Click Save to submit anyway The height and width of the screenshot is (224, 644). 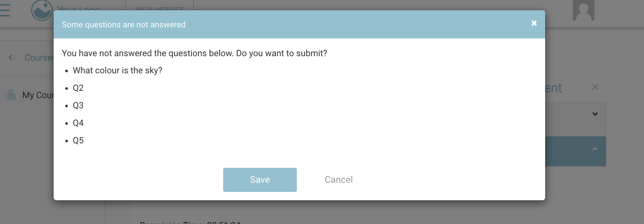coord(260,179)
